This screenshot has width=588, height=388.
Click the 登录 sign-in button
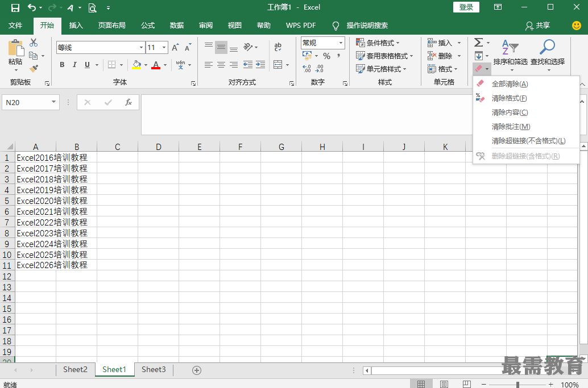(466, 7)
